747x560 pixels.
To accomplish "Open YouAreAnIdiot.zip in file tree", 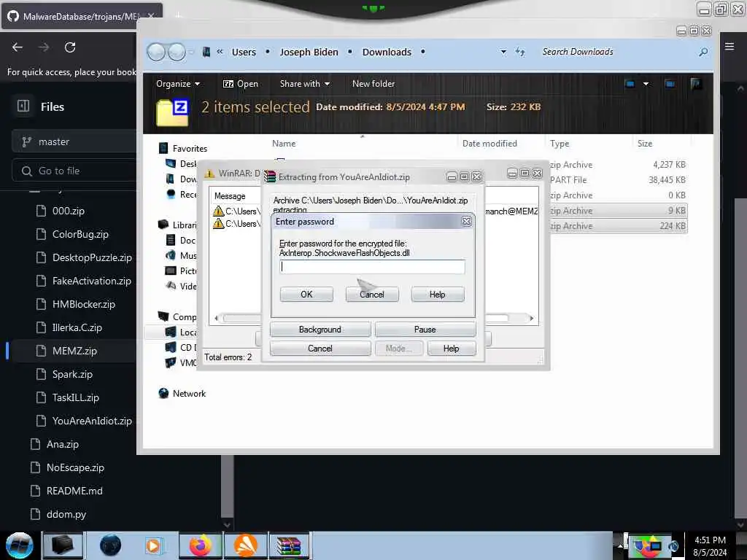I will (x=91, y=421).
